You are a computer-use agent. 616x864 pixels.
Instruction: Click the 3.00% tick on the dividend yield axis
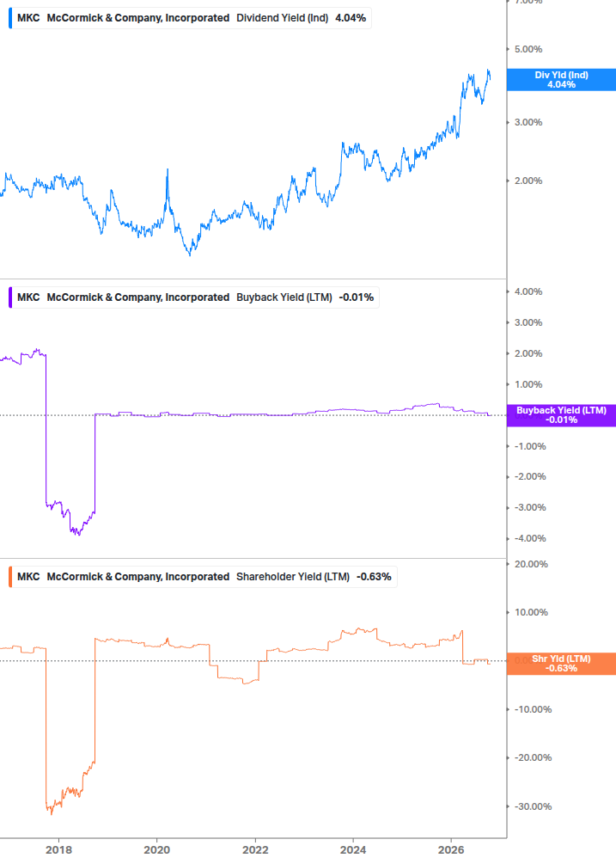pos(528,122)
